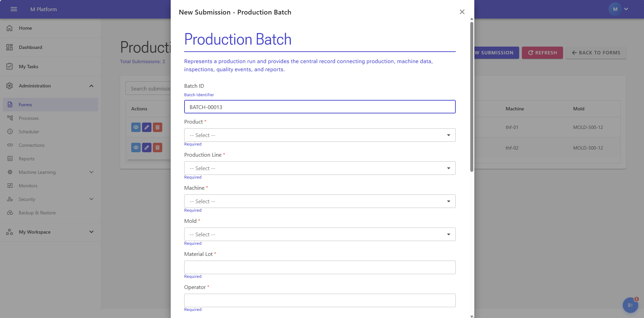The width and height of the screenshot is (644, 318).
Task: Click the Backup & Restore cloud icon
Action: [10, 213]
